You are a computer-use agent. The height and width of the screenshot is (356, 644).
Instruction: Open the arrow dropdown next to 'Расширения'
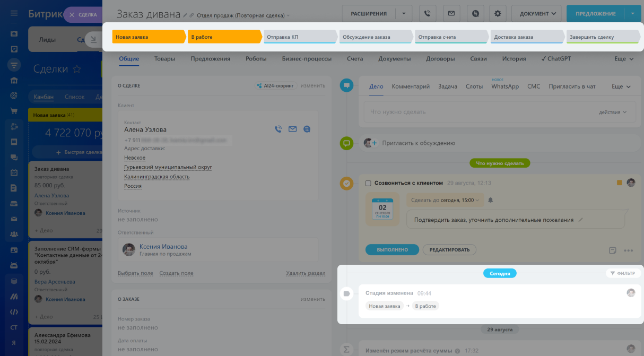tap(404, 13)
